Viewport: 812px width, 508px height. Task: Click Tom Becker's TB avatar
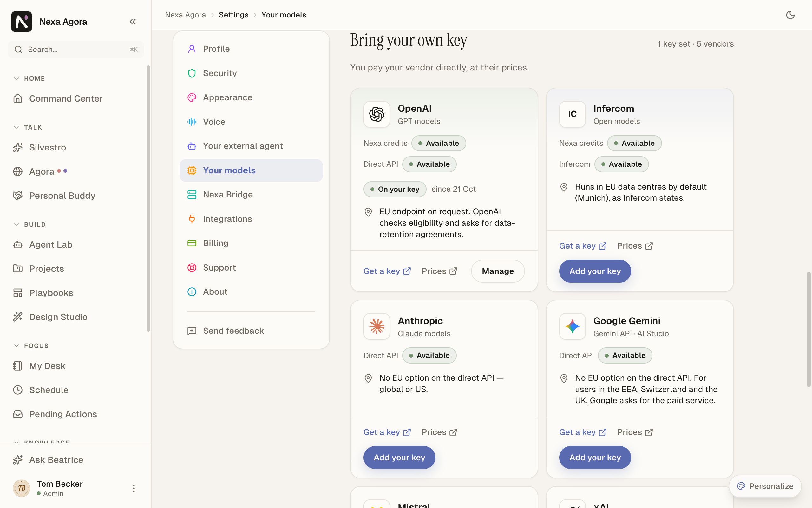[22, 488]
